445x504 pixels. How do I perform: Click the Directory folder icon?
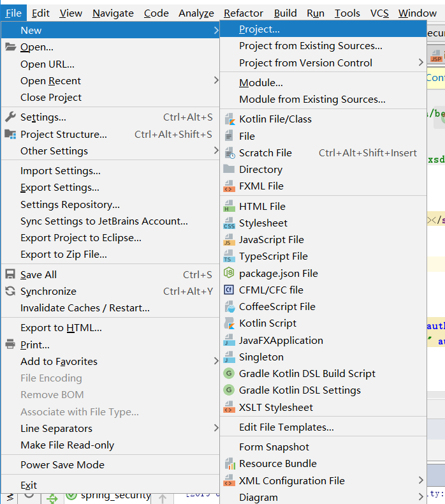[229, 169]
